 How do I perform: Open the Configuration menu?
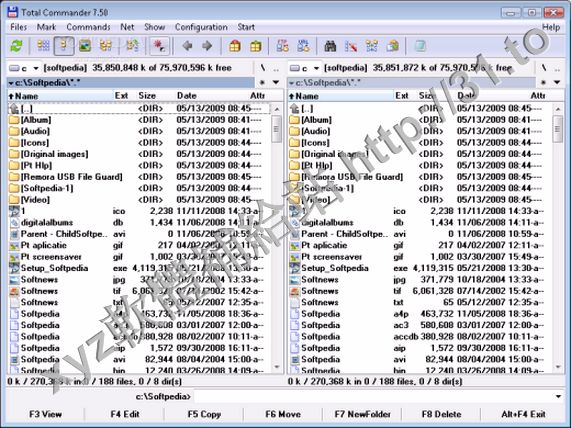[x=201, y=27]
